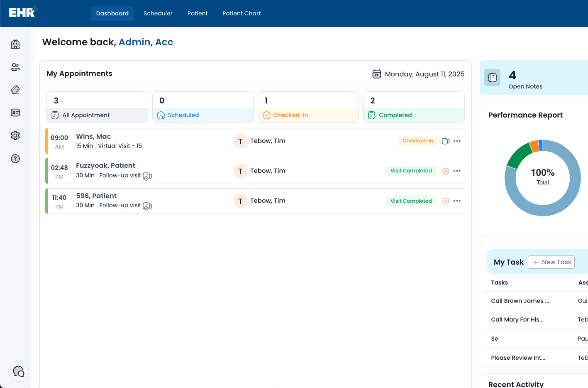This screenshot has height=388, width=588.
Task: Click the Open Notes notebook icon
Action: tap(492, 78)
